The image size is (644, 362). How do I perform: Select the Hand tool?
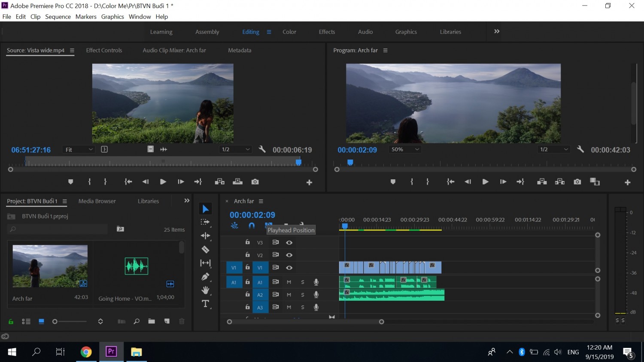205,290
